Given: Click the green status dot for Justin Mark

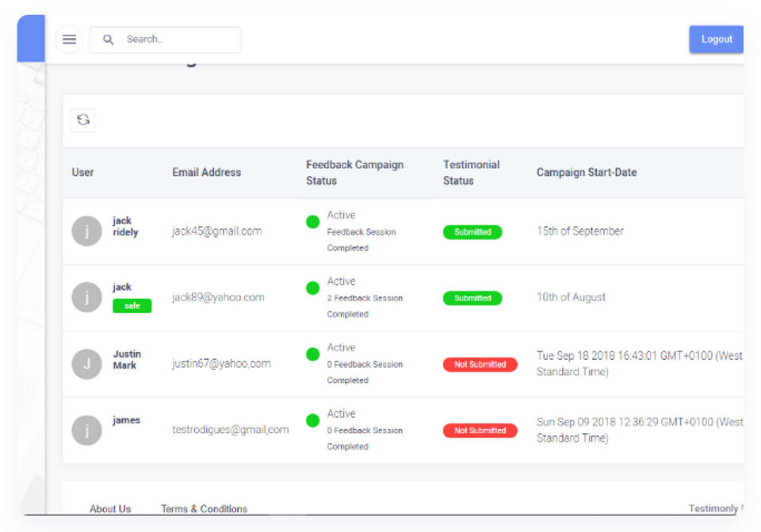Looking at the screenshot, I should click(313, 354).
